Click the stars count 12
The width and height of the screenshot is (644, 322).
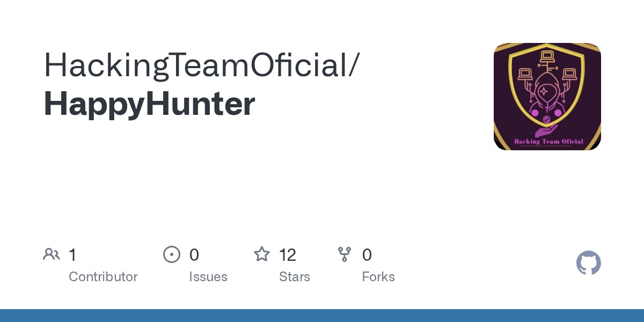(287, 255)
